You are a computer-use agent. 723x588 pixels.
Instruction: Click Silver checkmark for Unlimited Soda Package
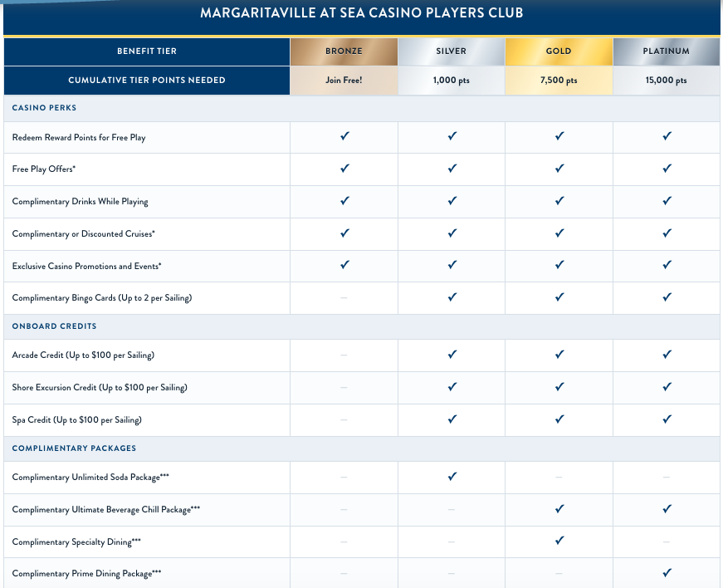(x=452, y=476)
